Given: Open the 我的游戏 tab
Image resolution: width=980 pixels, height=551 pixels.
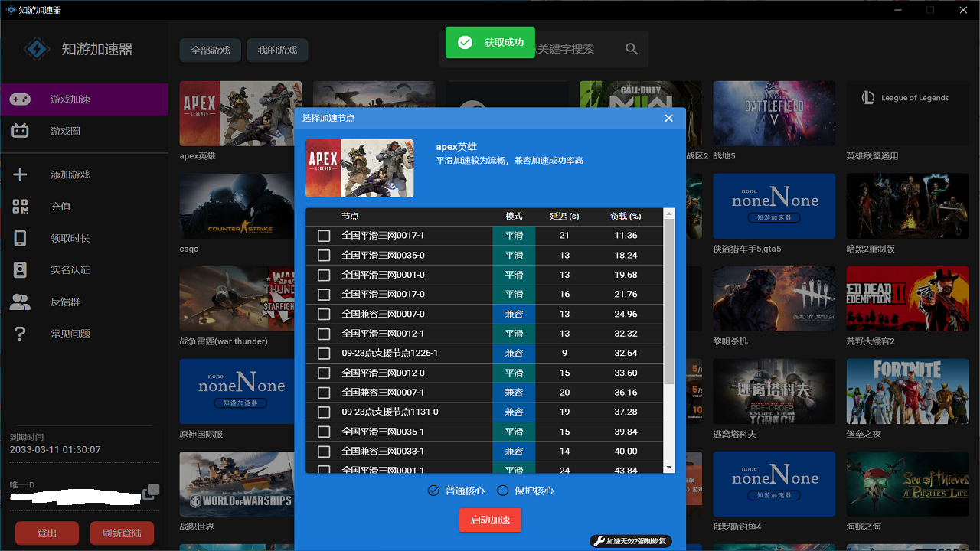Looking at the screenshot, I should [277, 51].
